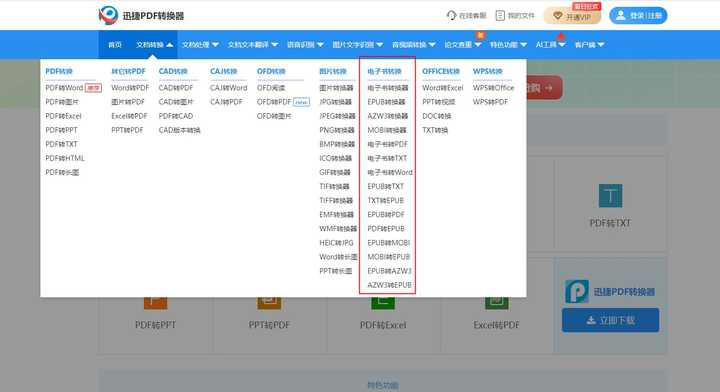Open the AI工具 dropdown menu

coord(550,45)
